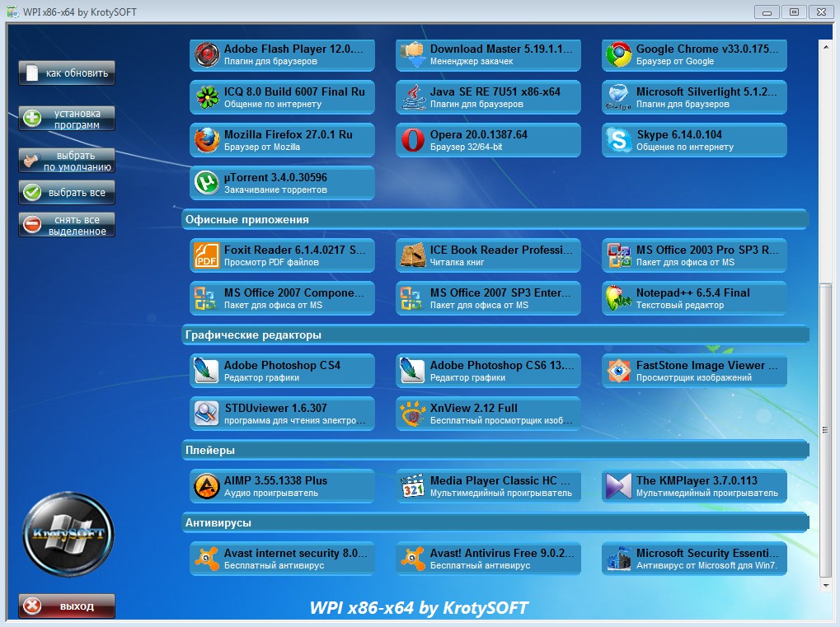Exit using the 'выход' button

coord(67,606)
